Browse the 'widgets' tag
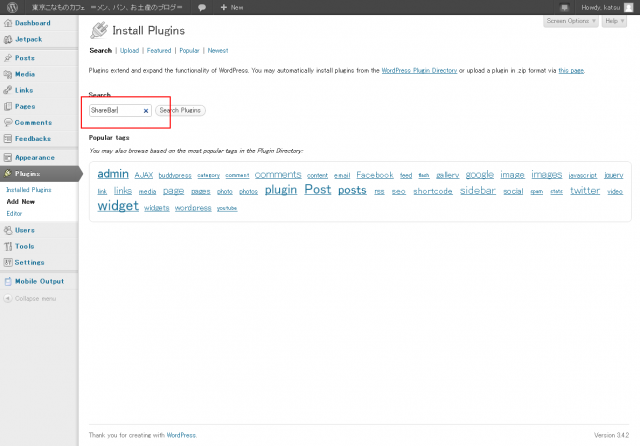 pyautogui.click(x=156, y=208)
